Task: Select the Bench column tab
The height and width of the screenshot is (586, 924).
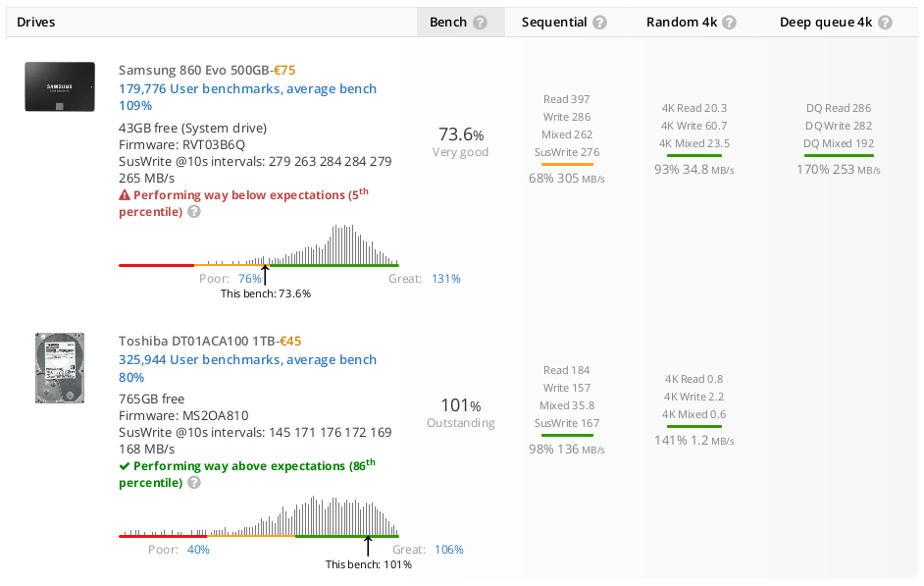Action: point(460,23)
